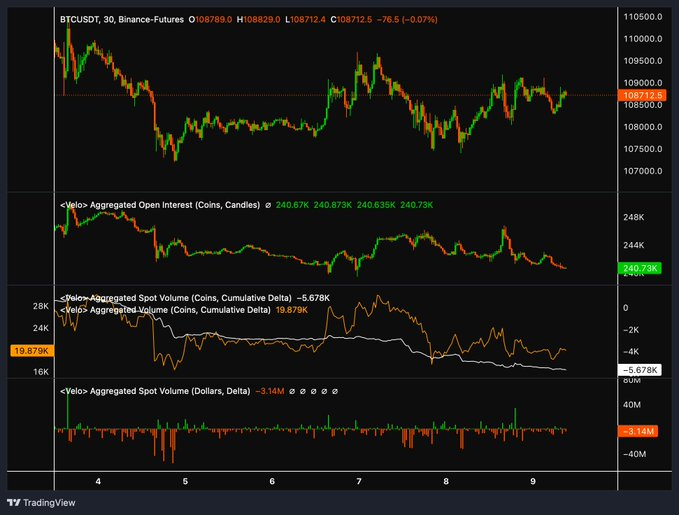This screenshot has height=515, width=679.
Task: Select the open value O108789.0
Action: point(210,19)
